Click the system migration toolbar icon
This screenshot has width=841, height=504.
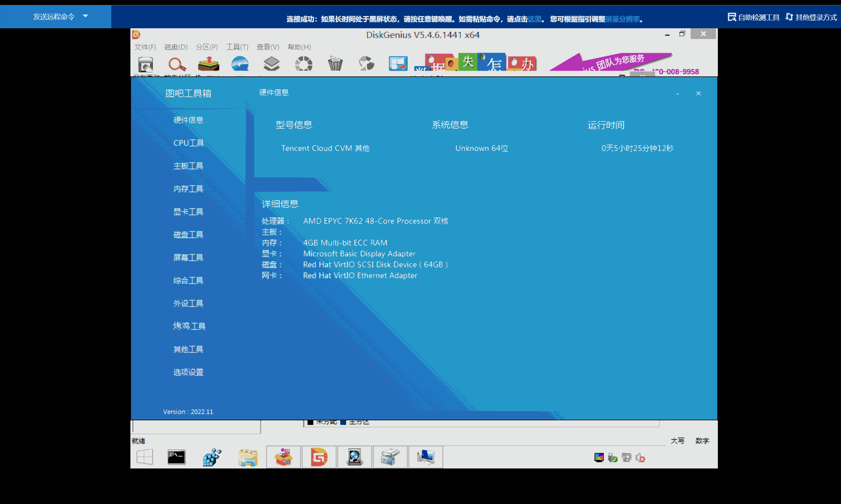coord(398,64)
